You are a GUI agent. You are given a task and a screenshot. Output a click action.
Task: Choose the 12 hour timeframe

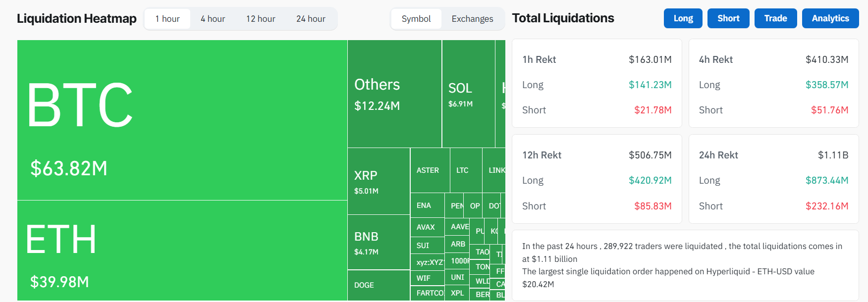pos(261,19)
